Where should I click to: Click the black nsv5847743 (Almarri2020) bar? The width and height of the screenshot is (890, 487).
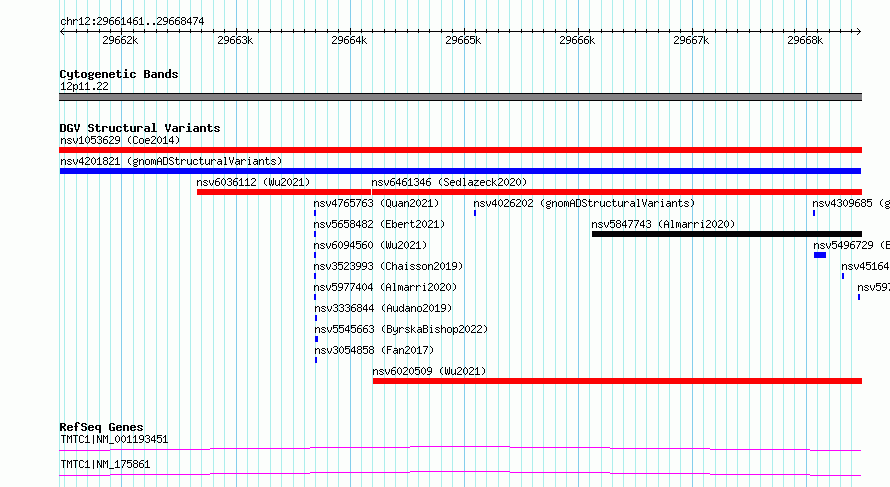pos(727,234)
